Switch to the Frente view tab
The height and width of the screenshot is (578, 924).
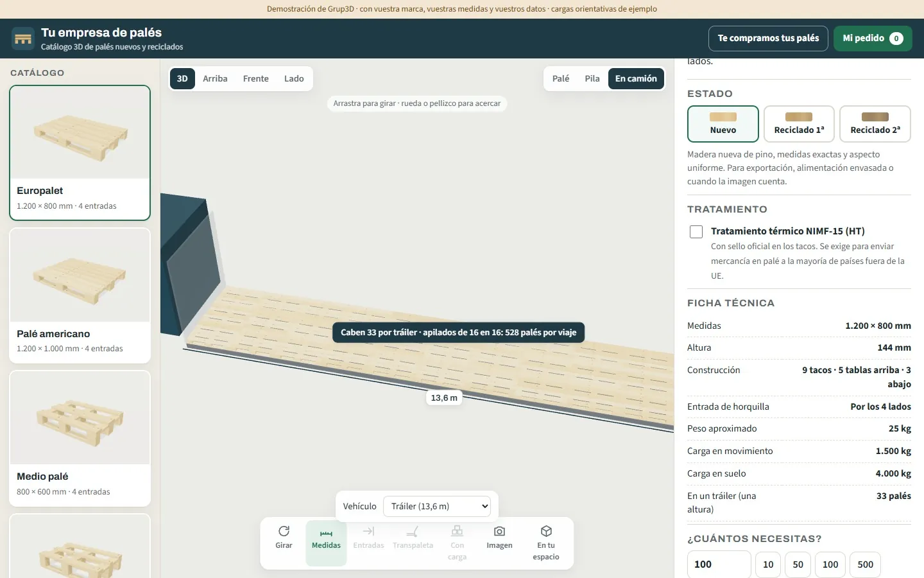255,78
